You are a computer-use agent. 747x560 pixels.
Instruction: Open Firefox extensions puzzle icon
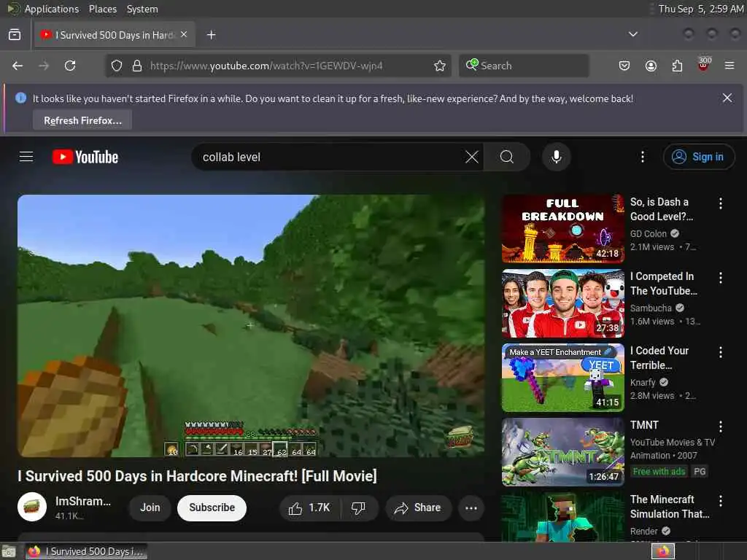[677, 66]
